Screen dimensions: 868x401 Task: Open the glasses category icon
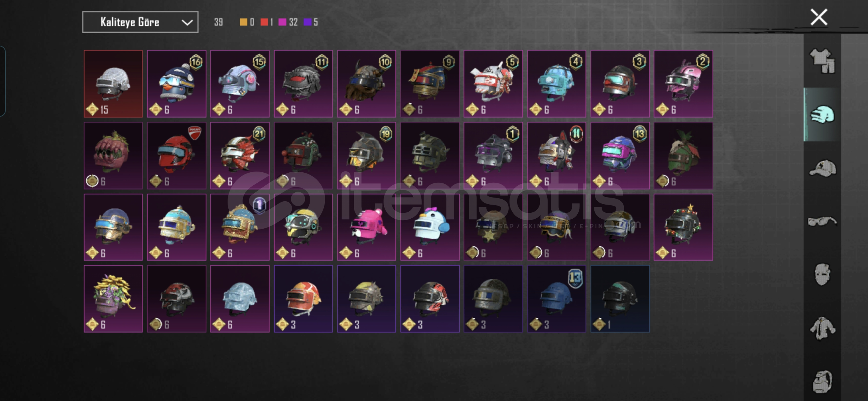[x=822, y=221]
